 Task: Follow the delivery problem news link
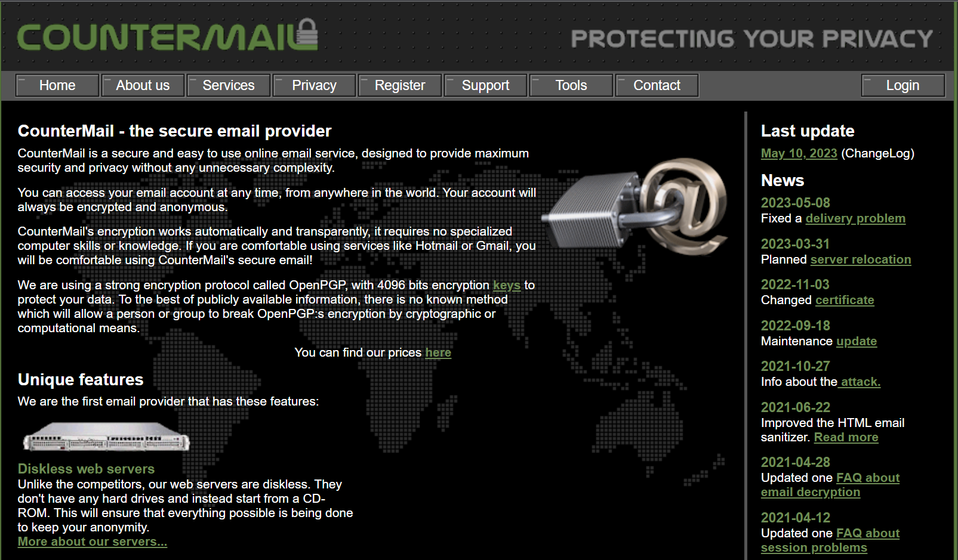855,218
